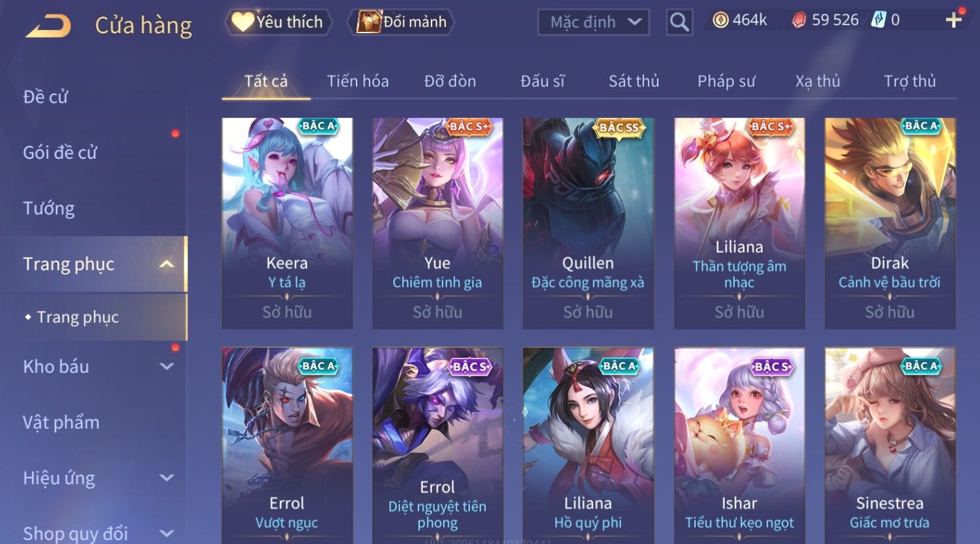Open Ishar Tiểu thư kẹo ngọt skin
The width and height of the screenshot is (980, 544).
(x=739, y=445)
